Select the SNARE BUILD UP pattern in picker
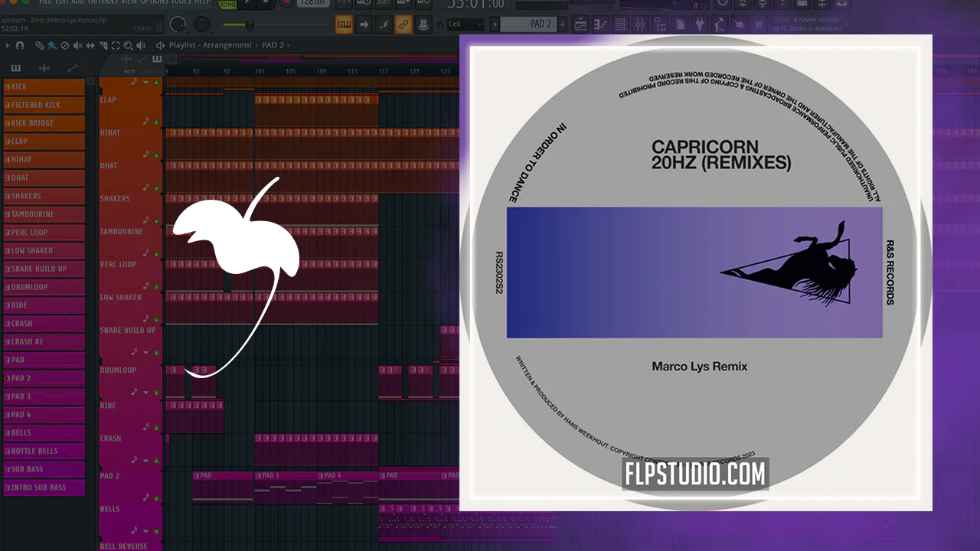This screenshot has height=551, width=980. [x=44, y=269]
